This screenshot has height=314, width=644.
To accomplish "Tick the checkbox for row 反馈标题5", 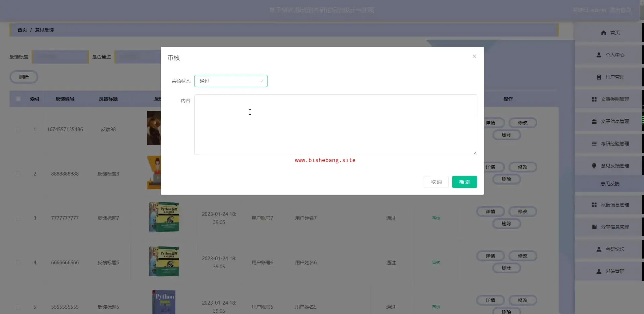I will coord(18,307).
